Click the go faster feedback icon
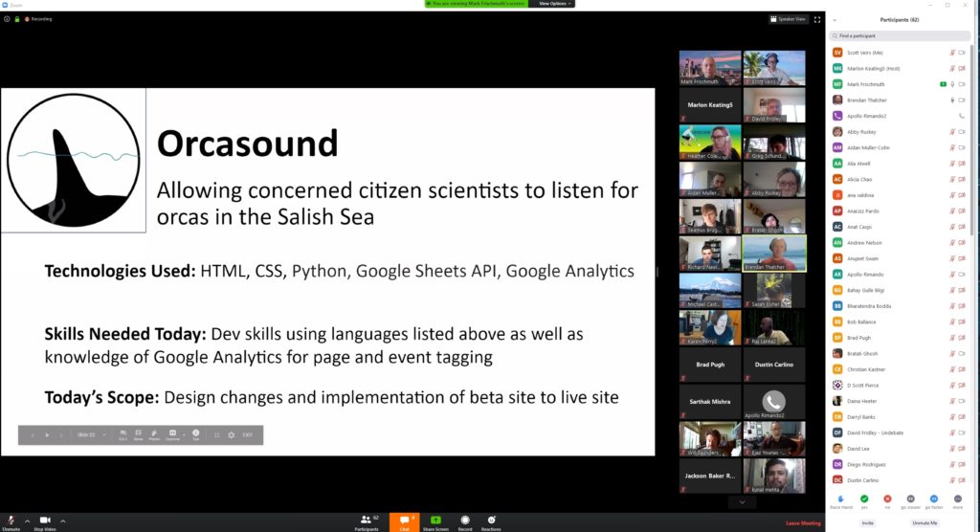This screenshot has width=980, height=532. 934,500
